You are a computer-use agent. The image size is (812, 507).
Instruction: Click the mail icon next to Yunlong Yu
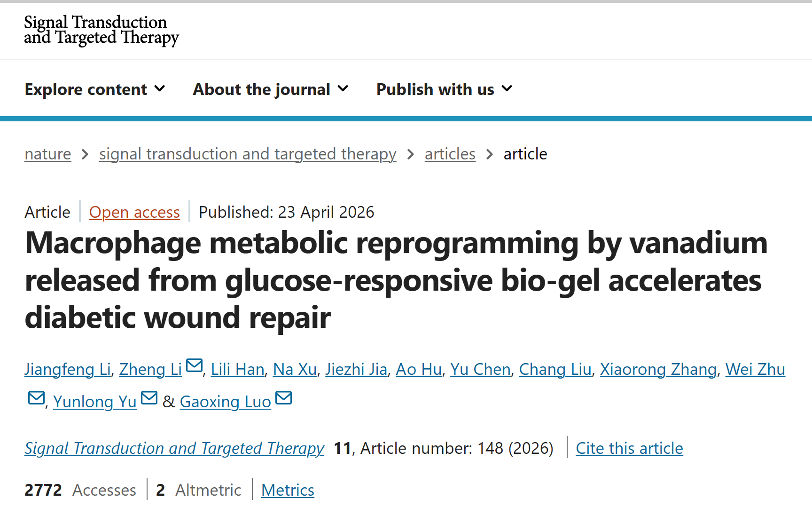click(x=149, y=398)
